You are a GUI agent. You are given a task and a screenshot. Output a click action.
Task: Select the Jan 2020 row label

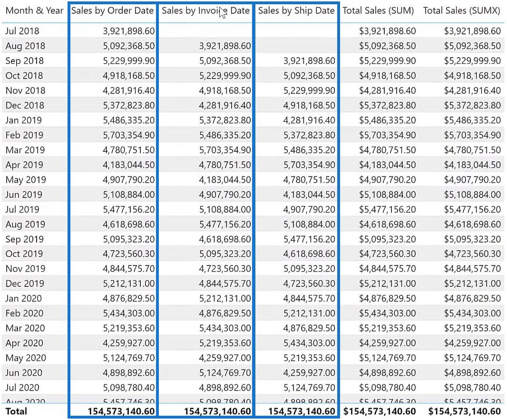(x=24, y=298)
